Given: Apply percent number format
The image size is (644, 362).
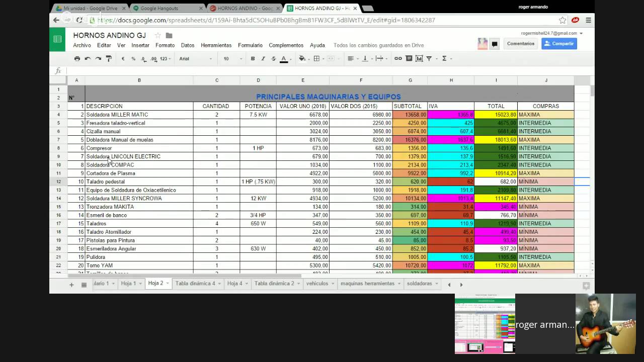Looking at the screenshot, I should [133, 59].
